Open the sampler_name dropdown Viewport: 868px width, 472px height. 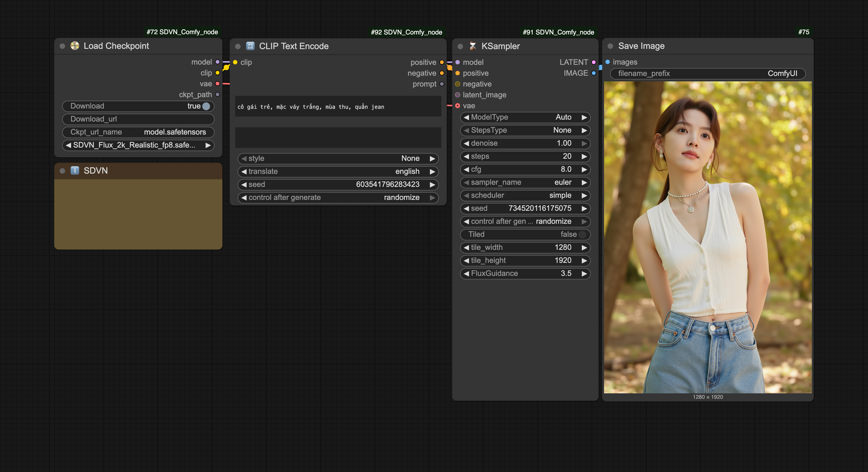(x=525, y=182)
